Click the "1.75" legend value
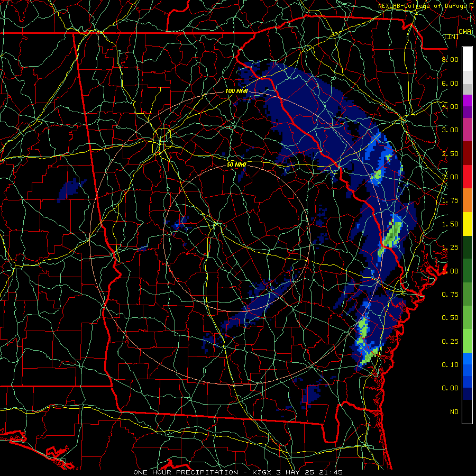 [450, 200]
